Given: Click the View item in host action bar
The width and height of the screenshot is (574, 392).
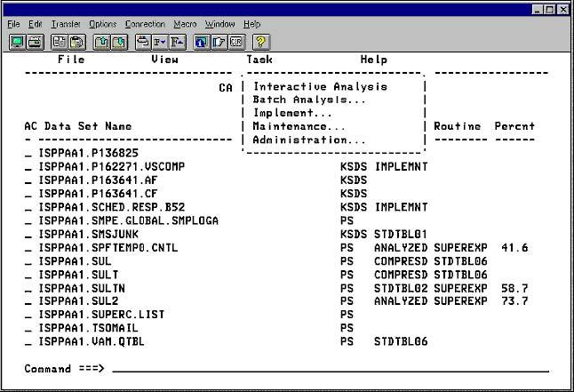Looking at the screenshot, I should click(164, 60).
